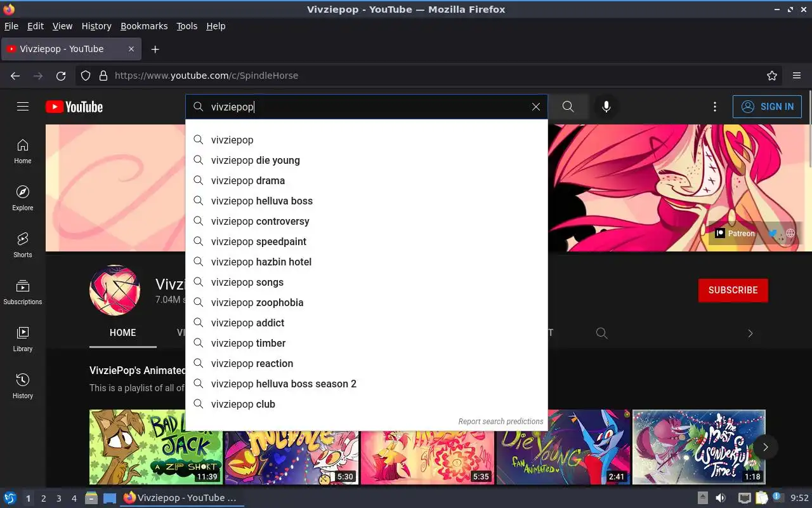Screen dimensions: 812x508
Task: Select suggestion 'vivziepop helluva boss'
Action: pyautogui.click(x=367, y=201)
